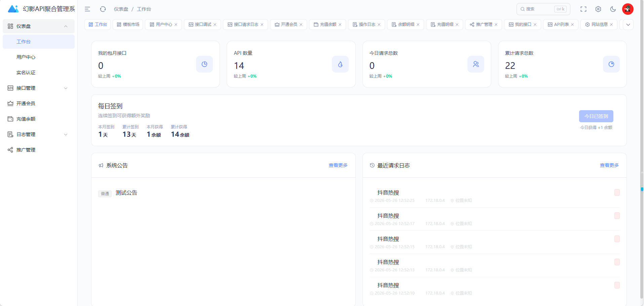Screen dimensions: 644x306
Task: Open 充值余额 in the sidebar
Action: tap(39, 119)
